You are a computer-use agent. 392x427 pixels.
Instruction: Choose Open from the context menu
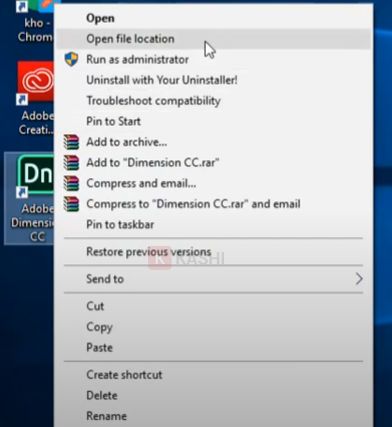pos(213,18)
